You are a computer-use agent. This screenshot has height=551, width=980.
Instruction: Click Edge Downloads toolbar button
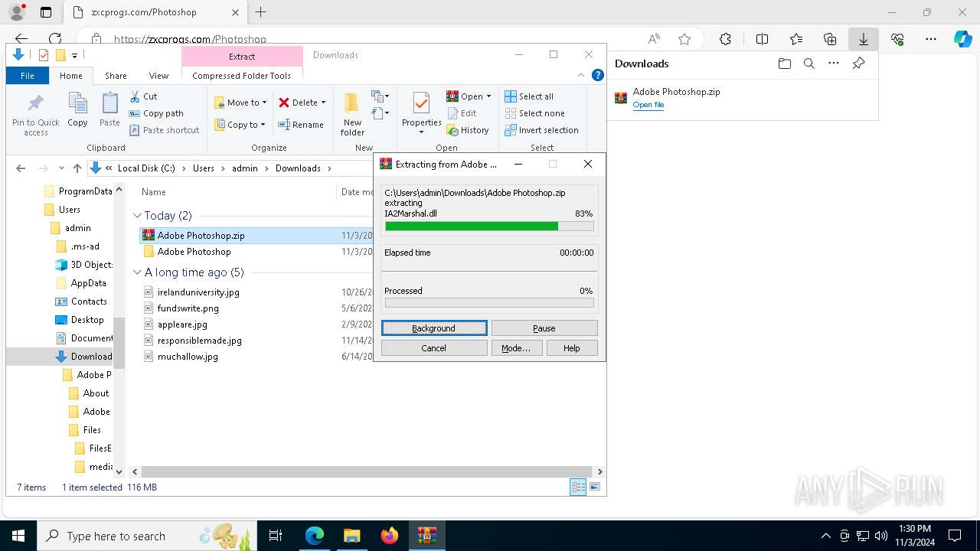click(863, 39)
